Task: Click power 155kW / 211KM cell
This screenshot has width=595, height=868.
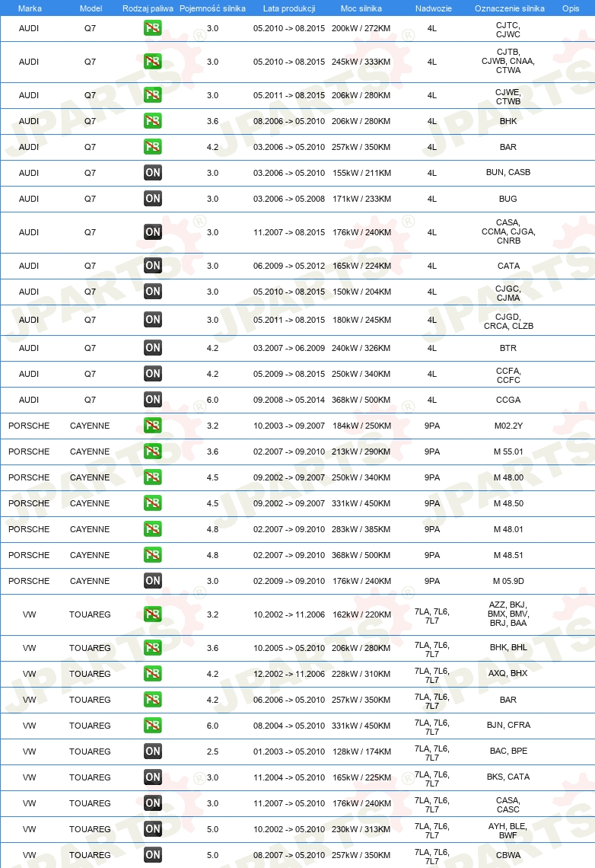Action: coord(361,173)
